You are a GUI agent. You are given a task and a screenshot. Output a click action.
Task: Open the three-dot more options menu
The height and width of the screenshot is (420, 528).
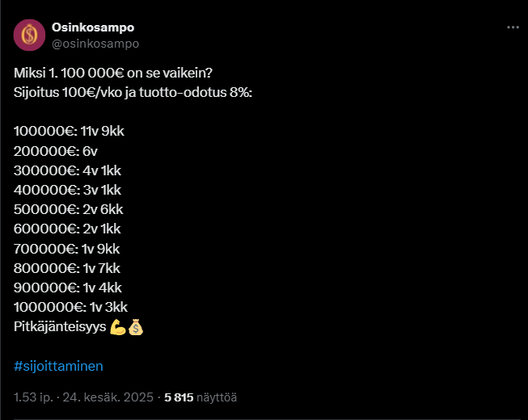tap(513, 27)
